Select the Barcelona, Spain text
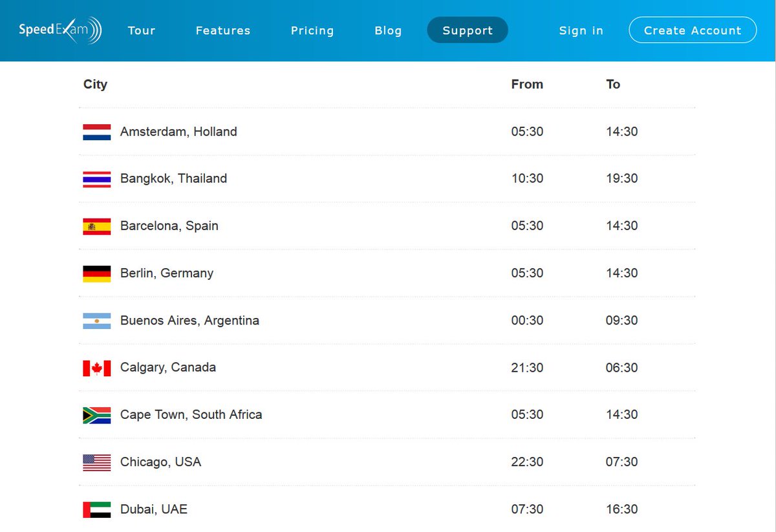Screen dimensions: 776x532 [x=169, y=226]
